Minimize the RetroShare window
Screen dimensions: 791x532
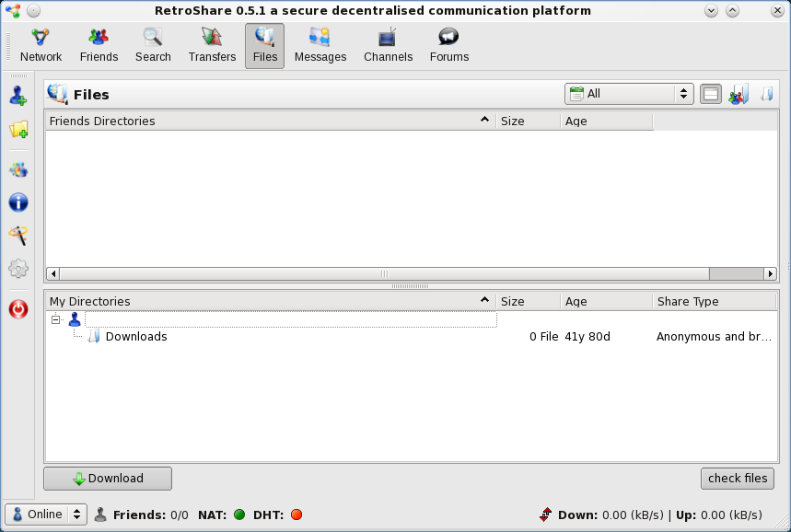pos(711,11)
